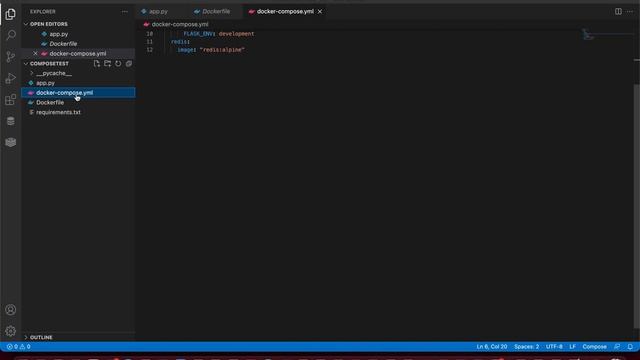Open notifications bell in status bar
The width and height of the screenshot is (640, 360).
click(630, 347)
